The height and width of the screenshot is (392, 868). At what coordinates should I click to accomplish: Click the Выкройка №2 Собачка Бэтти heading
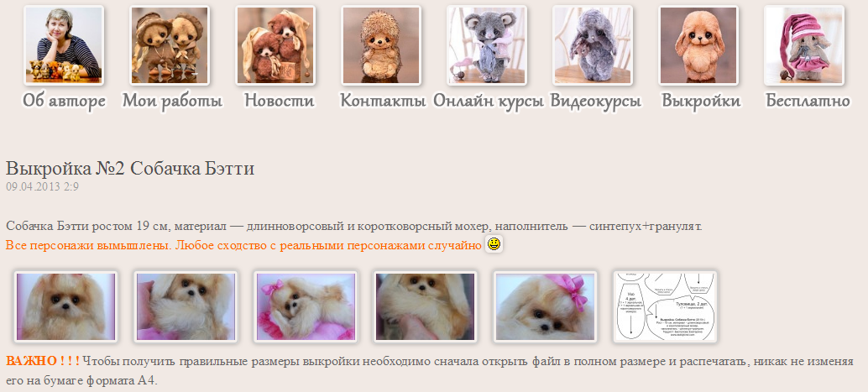pyautogui.click(x=129, y=168)
